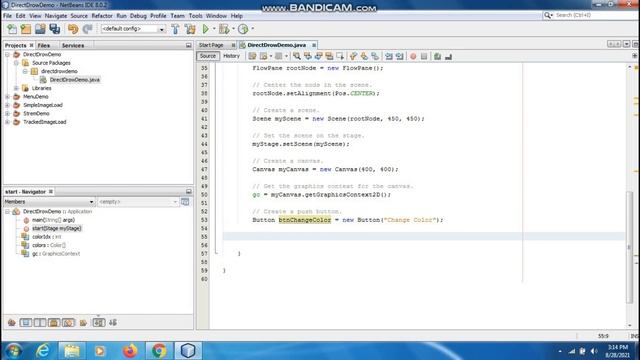The width and height of the screenshot is (640, 360).
Task: Toggle Show Non-Public Members filter in Navigator
Action: click(x=54, y=323)
